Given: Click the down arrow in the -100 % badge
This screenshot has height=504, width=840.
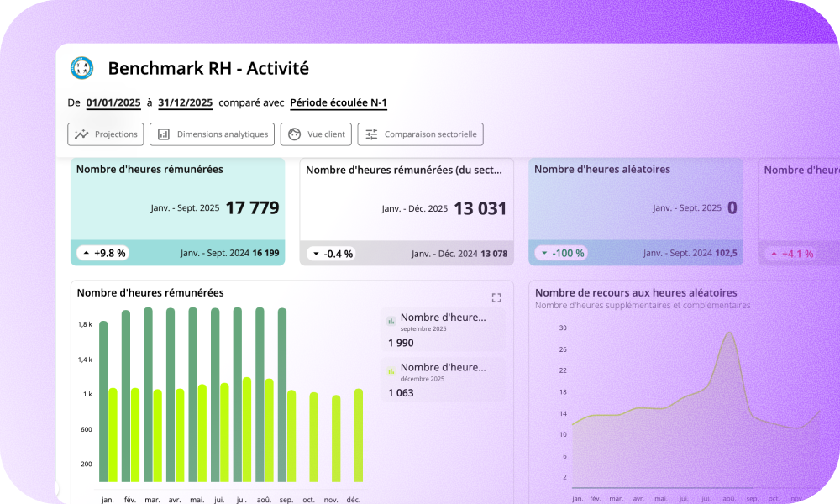Looking at the screenshot, I should [x=545, y=253].
